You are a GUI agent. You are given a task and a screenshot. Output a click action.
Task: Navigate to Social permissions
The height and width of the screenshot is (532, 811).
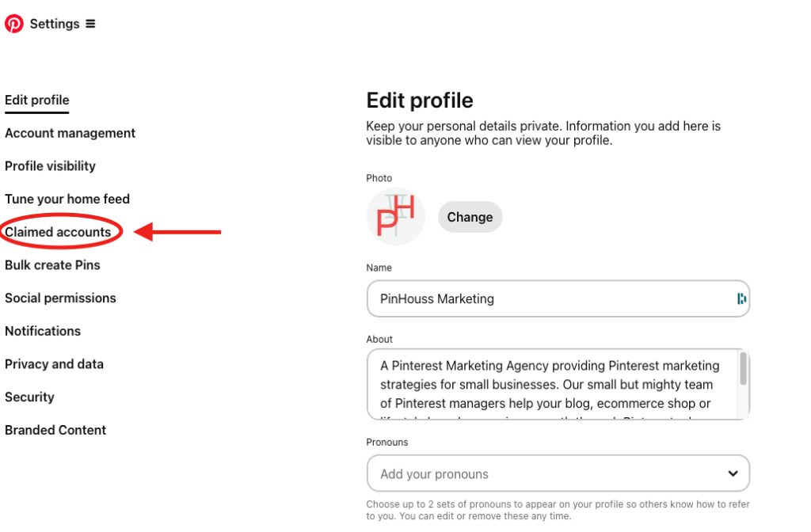[60, 298]
